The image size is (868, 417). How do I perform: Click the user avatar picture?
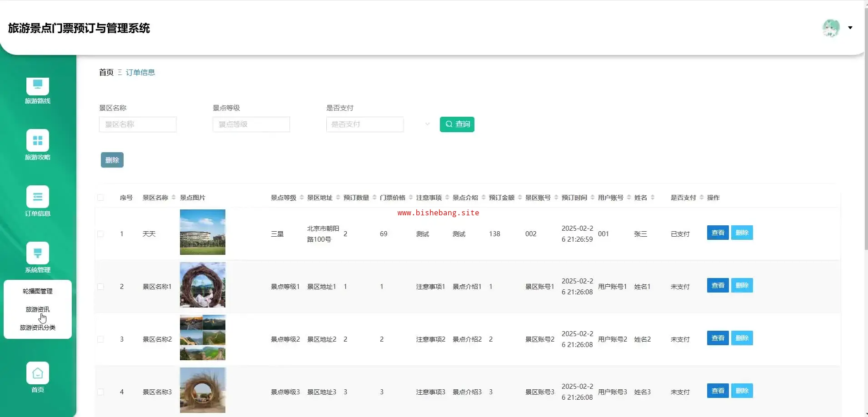pos(831,28)
